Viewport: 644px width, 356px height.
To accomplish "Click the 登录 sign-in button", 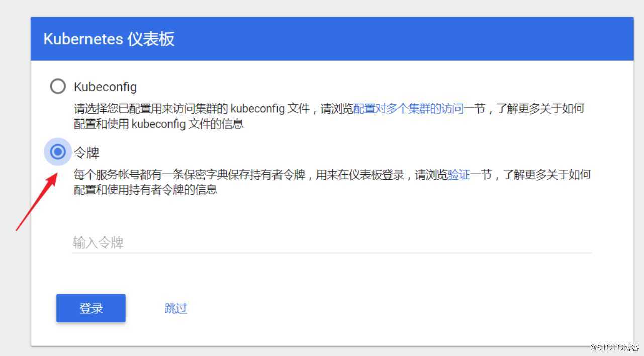I will click(91, 308).
